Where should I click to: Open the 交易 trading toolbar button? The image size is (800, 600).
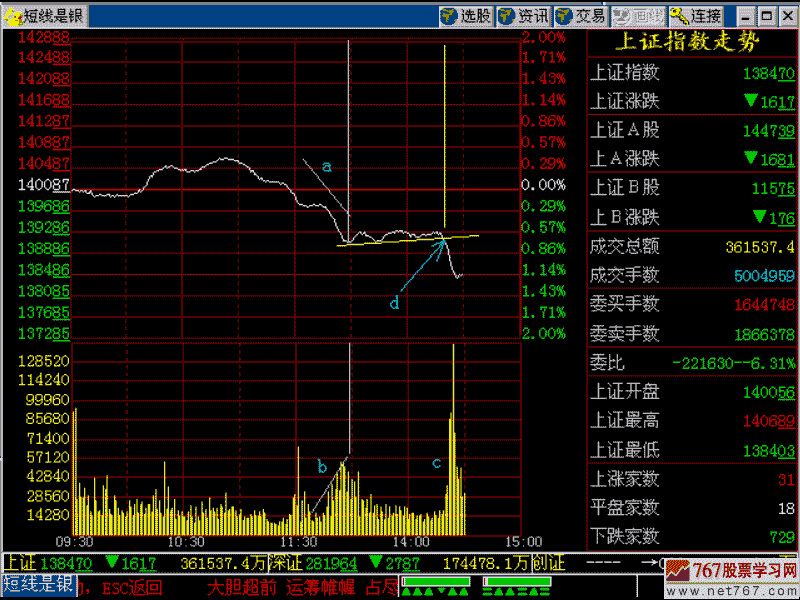click(x=581, y=15)
